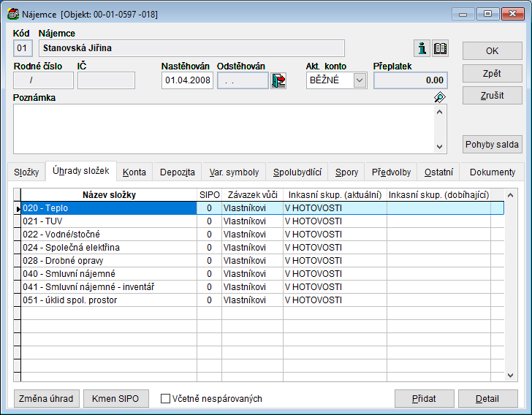Click the magnifier icon above the note field

(x=439, y=97)
